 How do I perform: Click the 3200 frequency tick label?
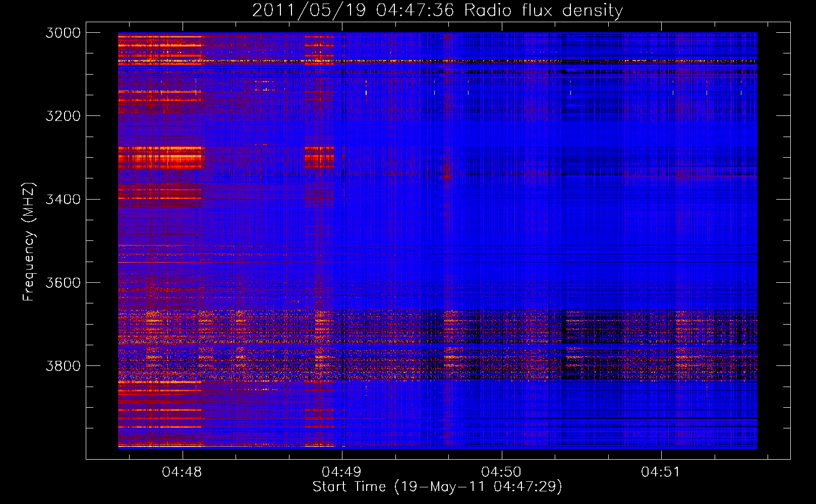pos(63,116)
